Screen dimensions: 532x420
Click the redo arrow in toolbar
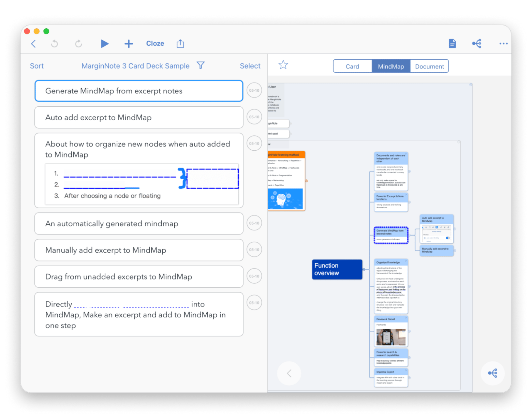pos(78,44)
